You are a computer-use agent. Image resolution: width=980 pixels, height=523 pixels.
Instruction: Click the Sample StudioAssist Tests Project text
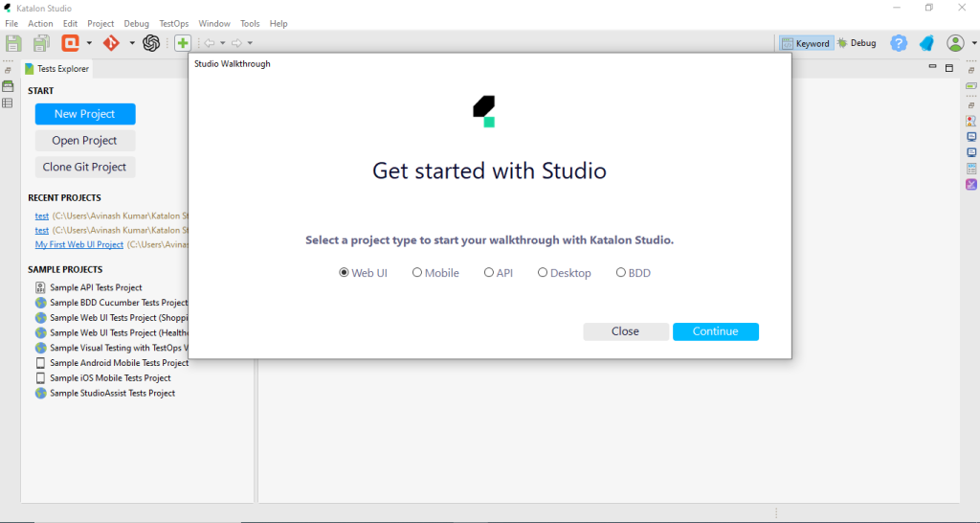pyautogui.click(x=113, y=394)
